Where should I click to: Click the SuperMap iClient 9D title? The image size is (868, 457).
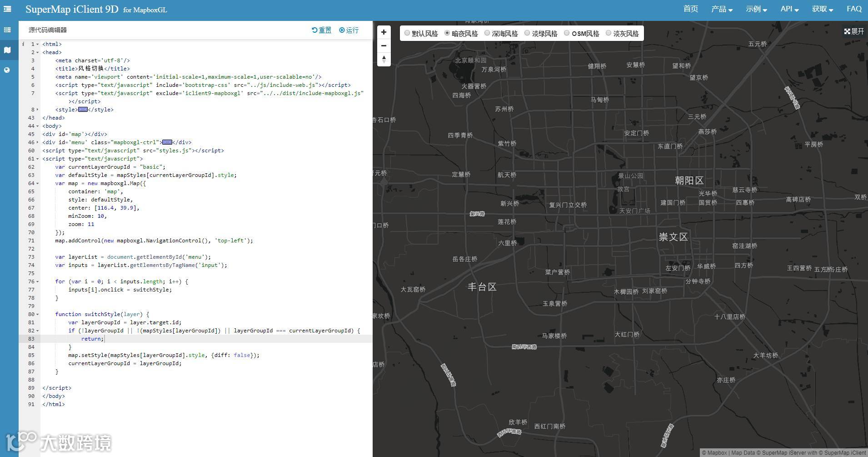(x=72, y=9)
